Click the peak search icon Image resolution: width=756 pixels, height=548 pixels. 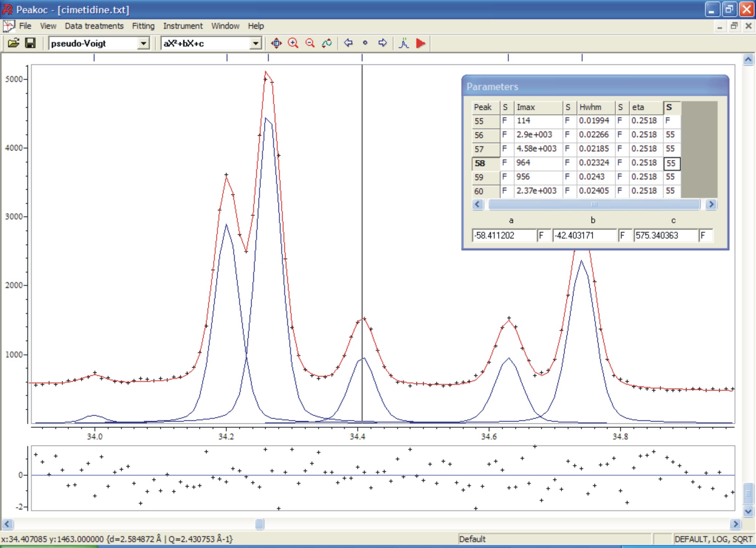[404, 43]
